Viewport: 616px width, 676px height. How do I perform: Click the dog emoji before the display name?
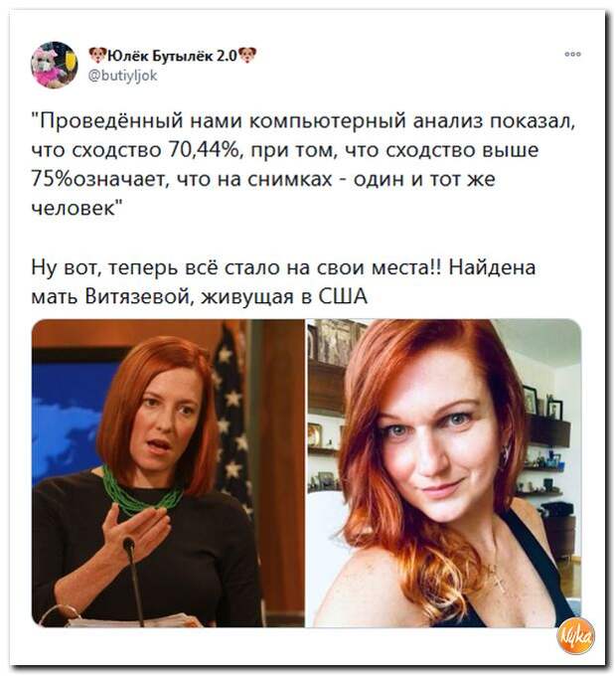point(97,55)
